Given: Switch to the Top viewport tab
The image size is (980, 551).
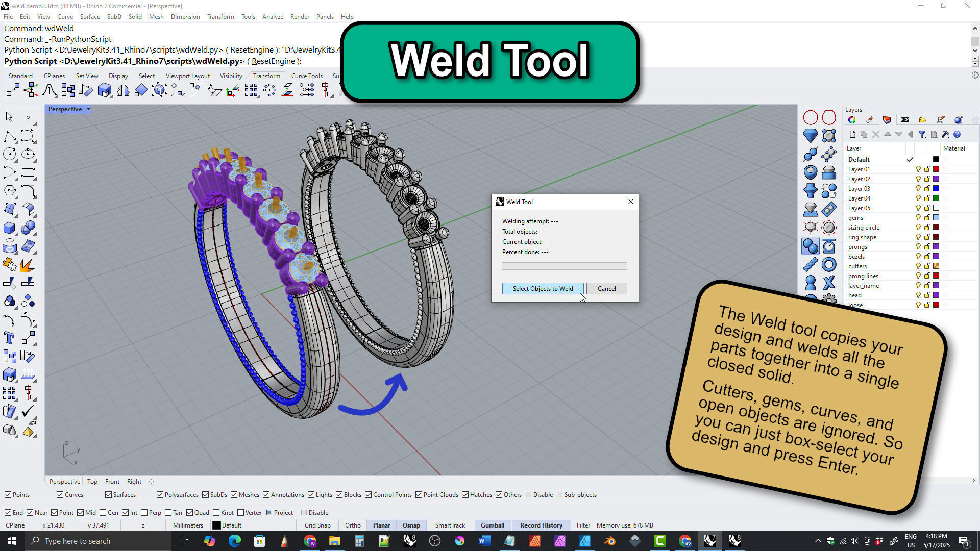Looking at the screenshot, I should pos(92,482).
